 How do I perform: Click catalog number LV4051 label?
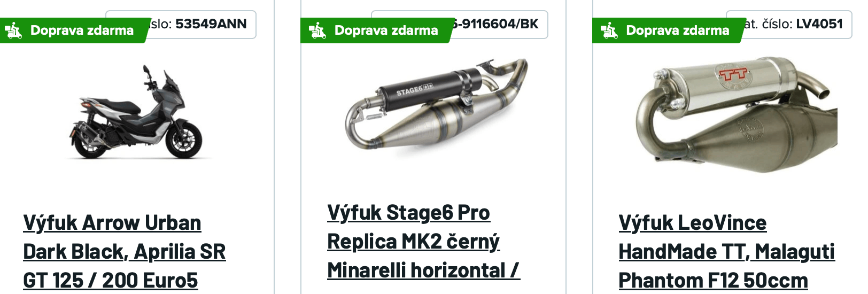point(794,24)
